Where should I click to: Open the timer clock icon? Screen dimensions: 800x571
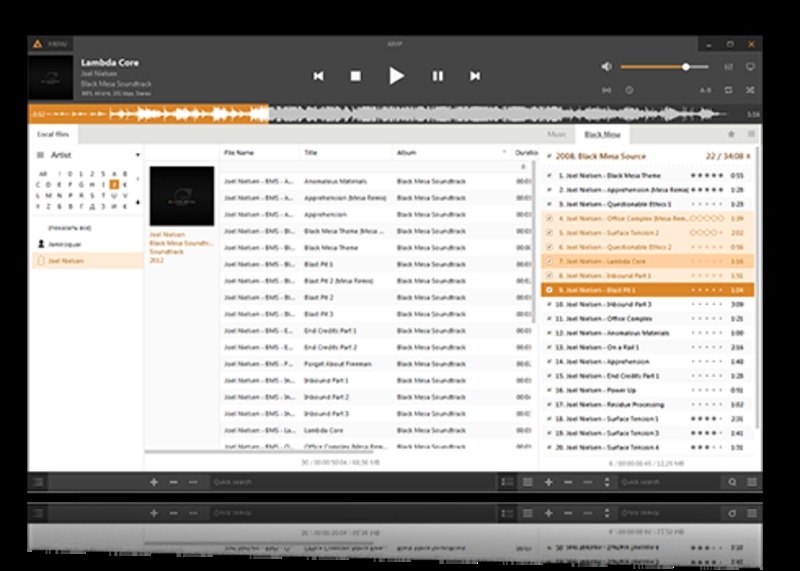[x=629, y=90]
